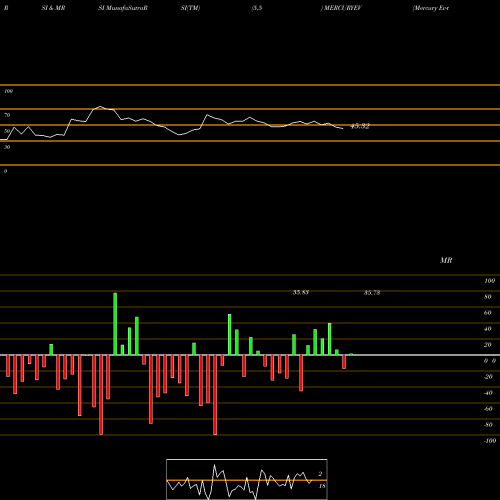
Task: Click the 35.78 value label
Action: (372, 292)
